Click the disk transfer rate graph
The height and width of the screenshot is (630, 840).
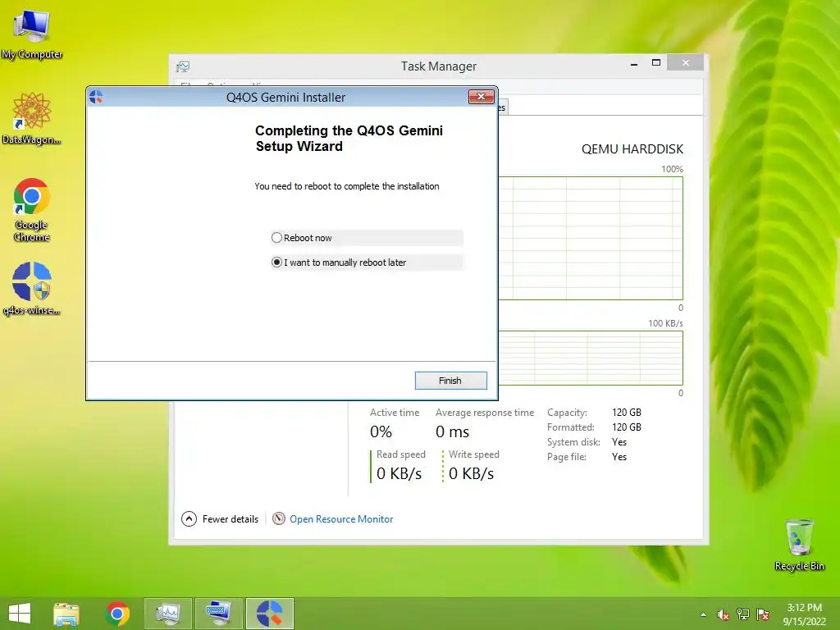(591, 358)
